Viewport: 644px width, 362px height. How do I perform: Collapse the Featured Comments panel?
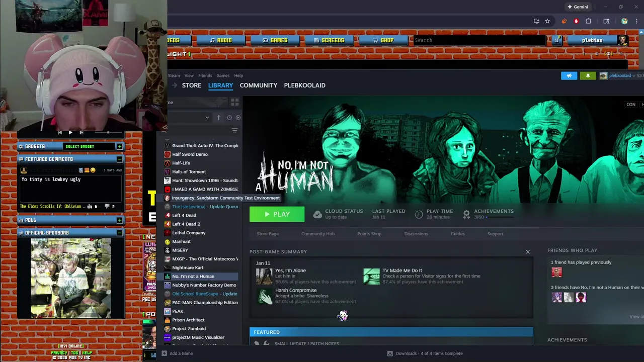pyautogui.click(x=119, y=159)
